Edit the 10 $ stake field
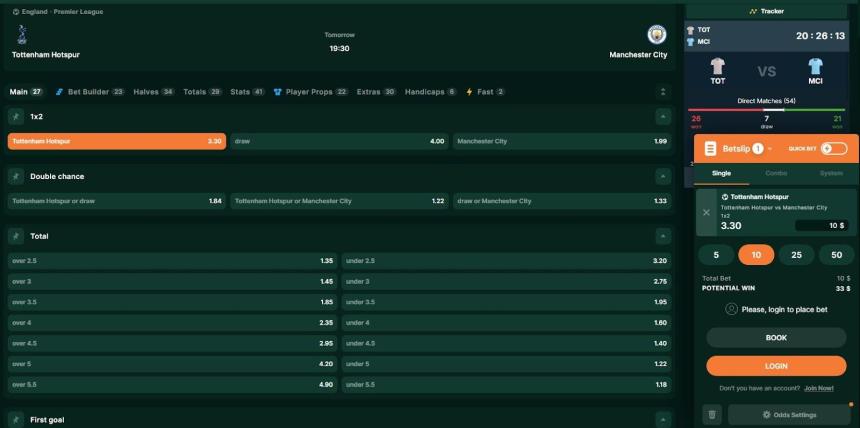 (824, 226)
